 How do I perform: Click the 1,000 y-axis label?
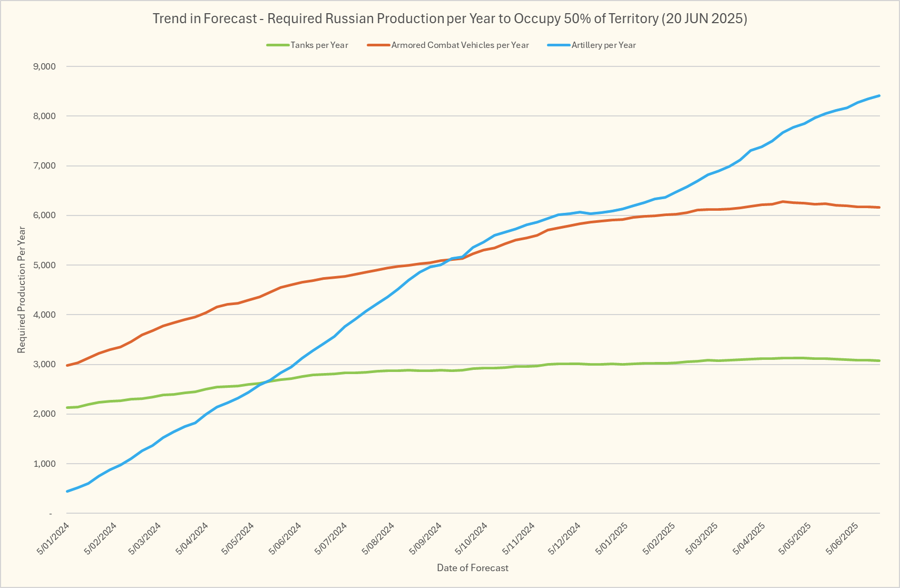(x=44, y=464)
